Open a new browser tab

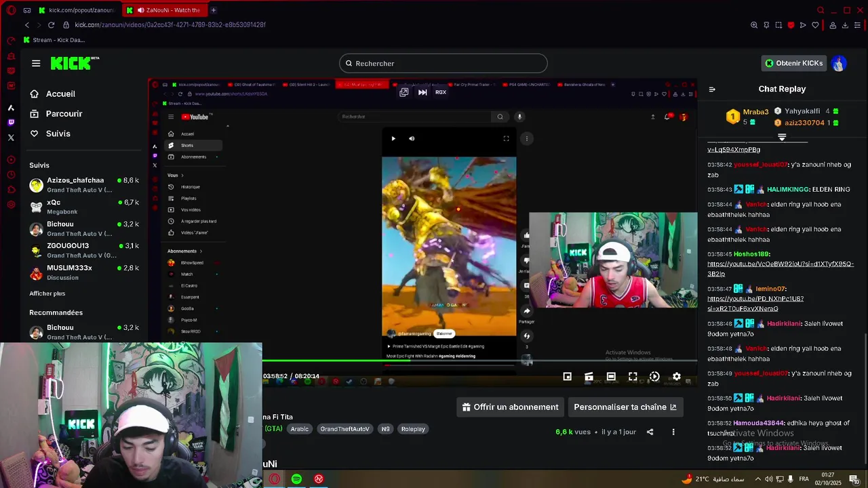click(213, 10)
